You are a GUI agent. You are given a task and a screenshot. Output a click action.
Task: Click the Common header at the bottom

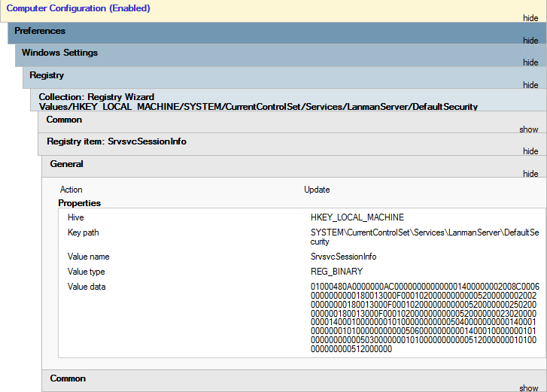point(68,378)
